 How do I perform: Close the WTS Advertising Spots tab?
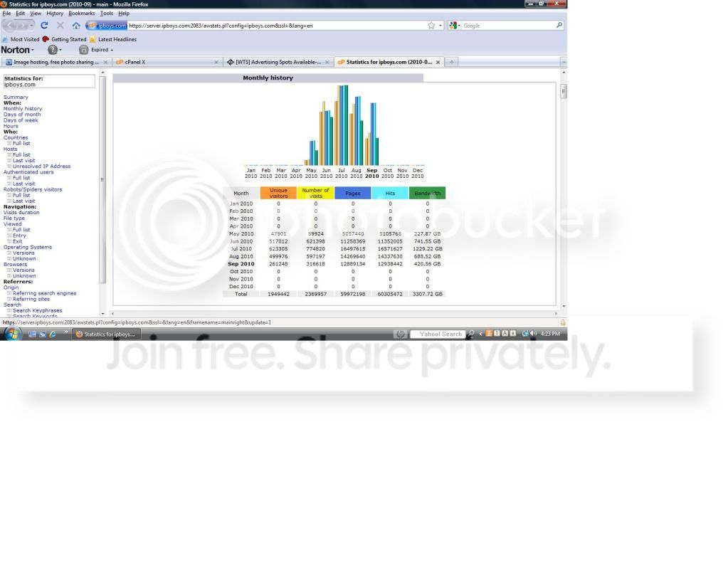[x=327, y=62]
